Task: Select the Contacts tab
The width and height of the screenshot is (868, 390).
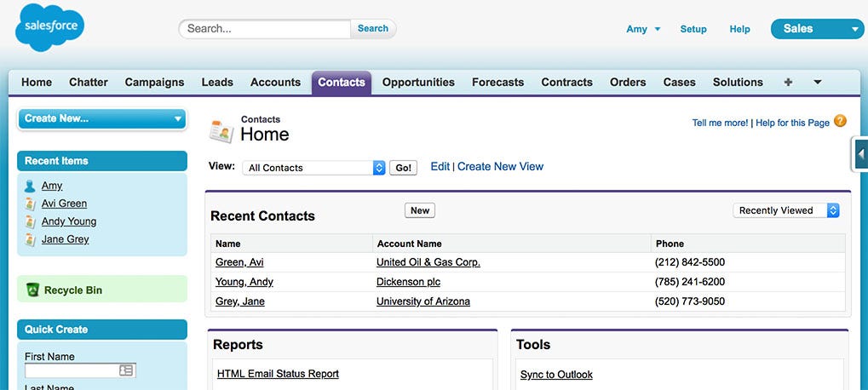Action: tap(342, 83)
